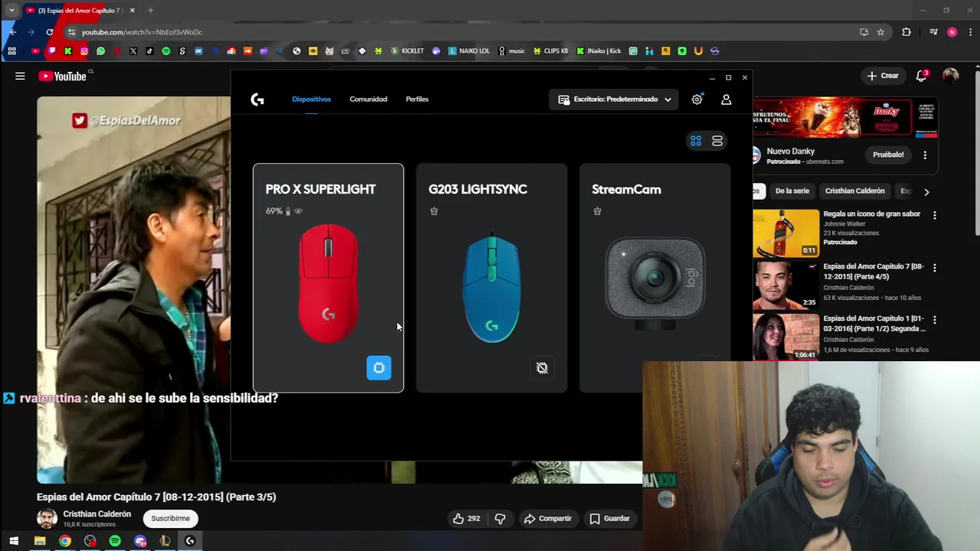Image resolution: width=980 pixels, height=551 pixels.
Task: Click the Logitech G logo home
Action: point(257,99)
